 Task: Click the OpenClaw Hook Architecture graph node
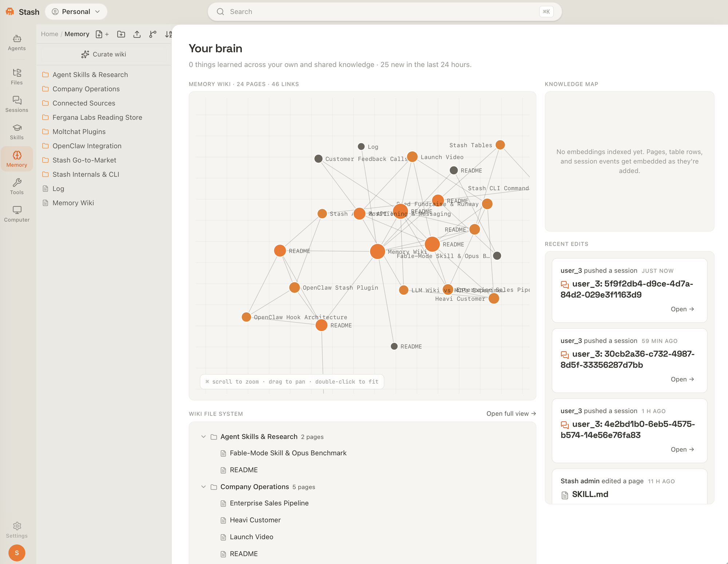[246, 317]
